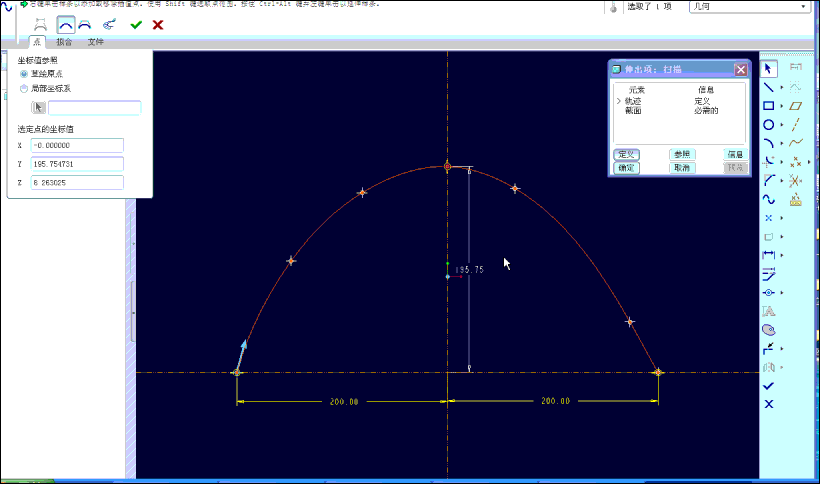Choose the control points spline mode
This screenshot has height=484, width=820.
tap(85, 25)
